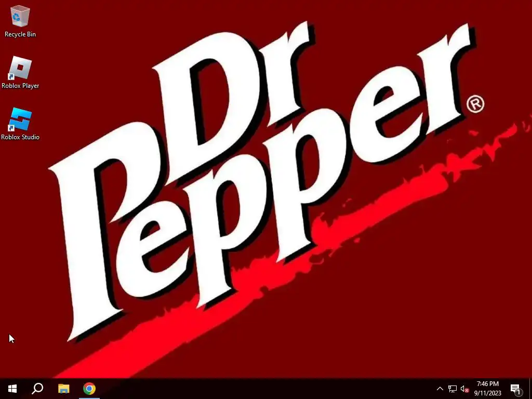The width and height of the screenshot is (532, 399).
Task: Launch File Explorer from taskbar
Action: click(x=63, y=389)
